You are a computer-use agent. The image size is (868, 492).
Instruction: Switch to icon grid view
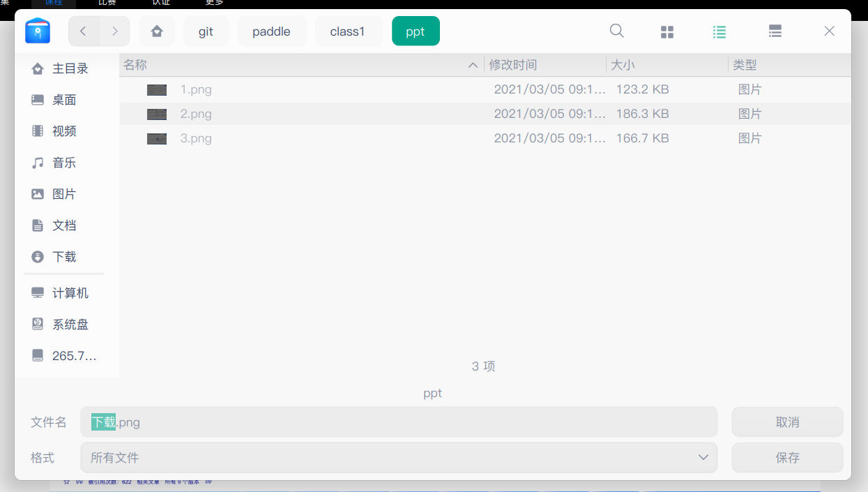(x=667, y=31)
